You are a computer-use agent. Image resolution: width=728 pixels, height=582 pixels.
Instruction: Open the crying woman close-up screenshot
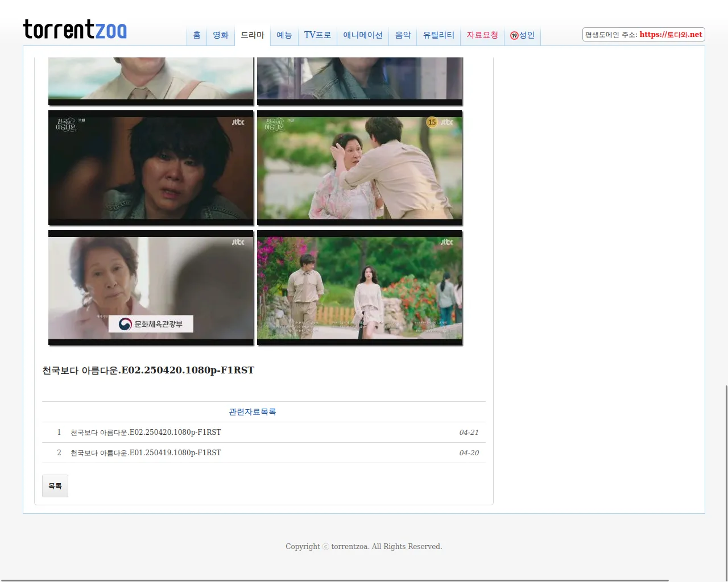[x=151, y=168]
